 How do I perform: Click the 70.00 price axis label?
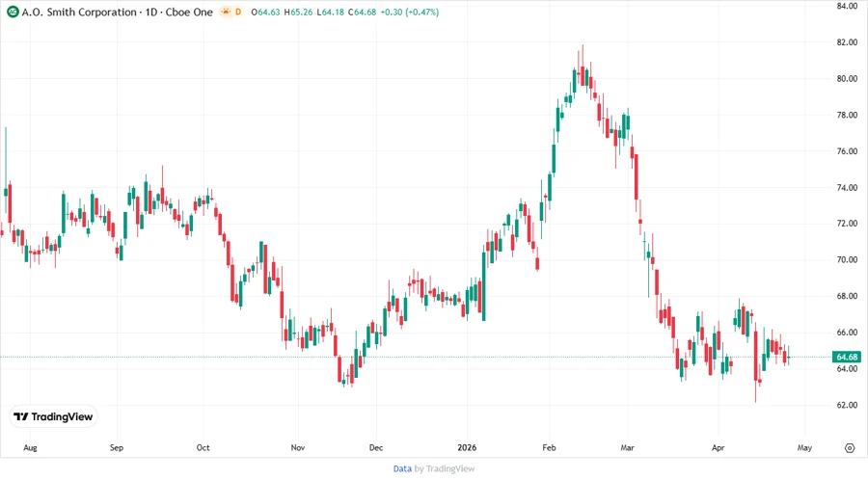pos(847,260)
